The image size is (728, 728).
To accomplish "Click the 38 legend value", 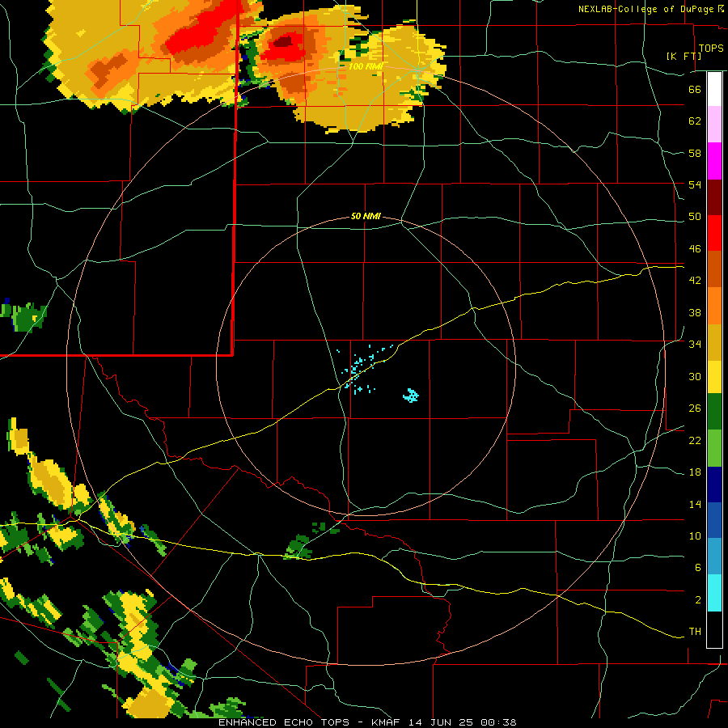I will point(695,313).
